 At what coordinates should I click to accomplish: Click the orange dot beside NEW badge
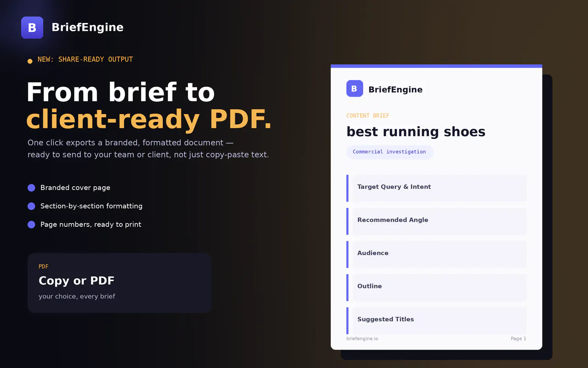coord(30,61)
